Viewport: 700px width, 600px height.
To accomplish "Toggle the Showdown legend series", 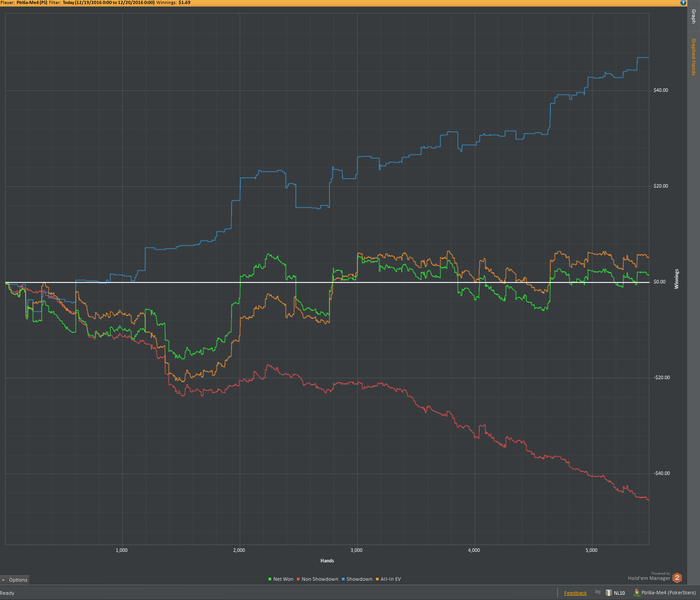I will point(357,579).
